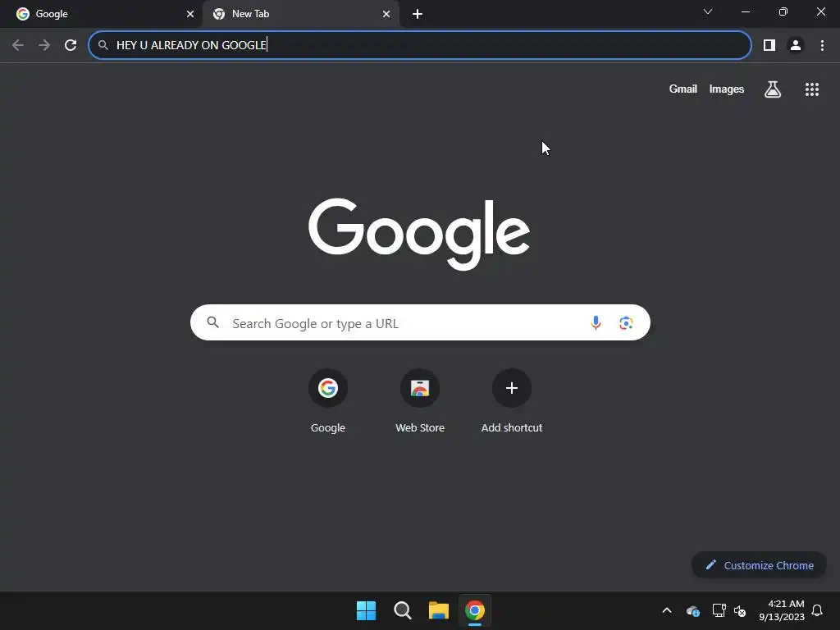This screenshot has width=840, height=630.
Task: Click the Customize Chrome button
Action: coord(759,565)
